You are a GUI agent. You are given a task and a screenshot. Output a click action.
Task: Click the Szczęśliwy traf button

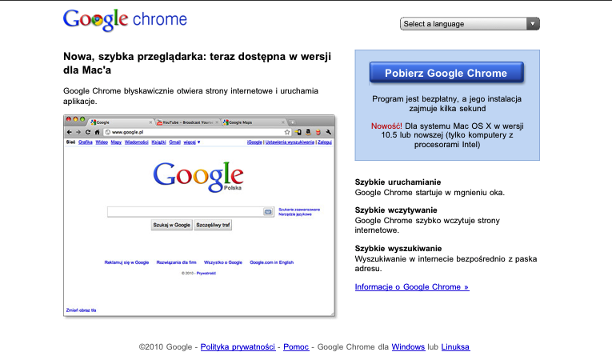tap(213, 225)
